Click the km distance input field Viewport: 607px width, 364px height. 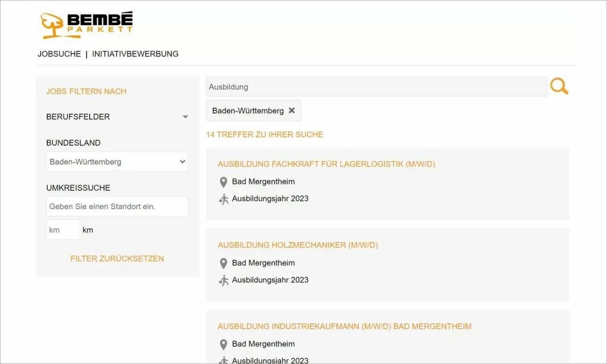63,229
